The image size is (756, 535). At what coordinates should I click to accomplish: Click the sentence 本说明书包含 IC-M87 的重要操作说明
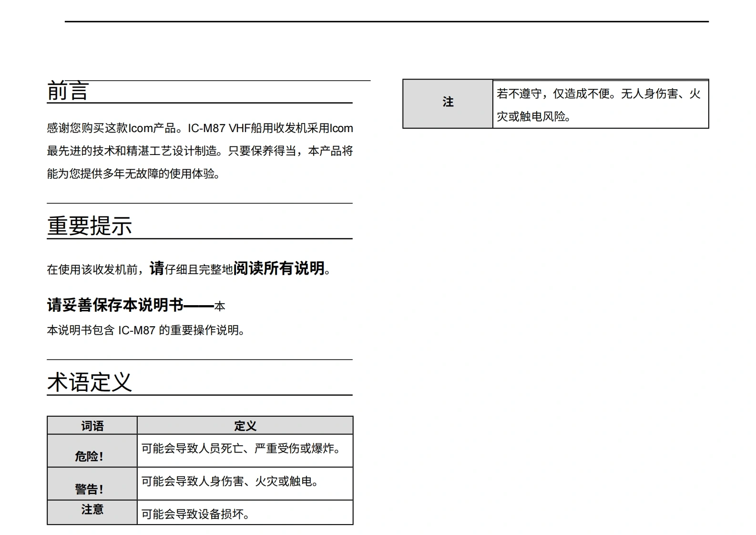[145, 330]
